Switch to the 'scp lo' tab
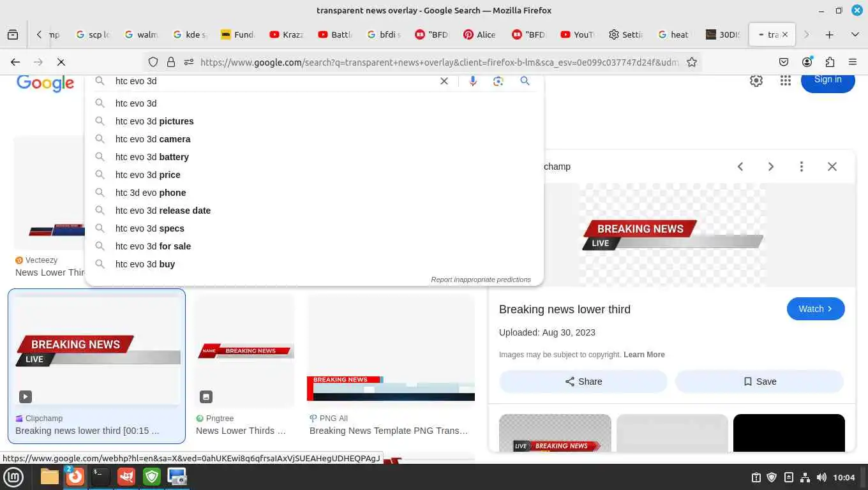The height and width of the screenshot is (490, 868). click(x=93, y=34)
